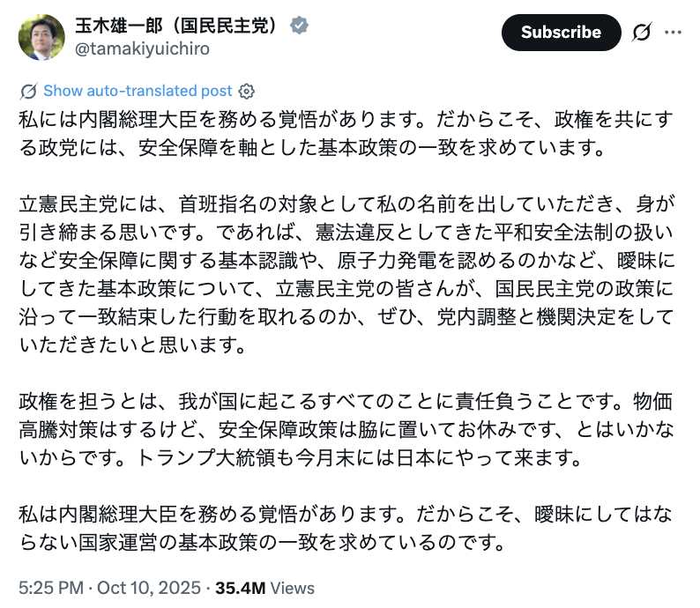Open auto-translation settings gear
The height and width of the screenshot is (608, 700).
pos(248,91)
